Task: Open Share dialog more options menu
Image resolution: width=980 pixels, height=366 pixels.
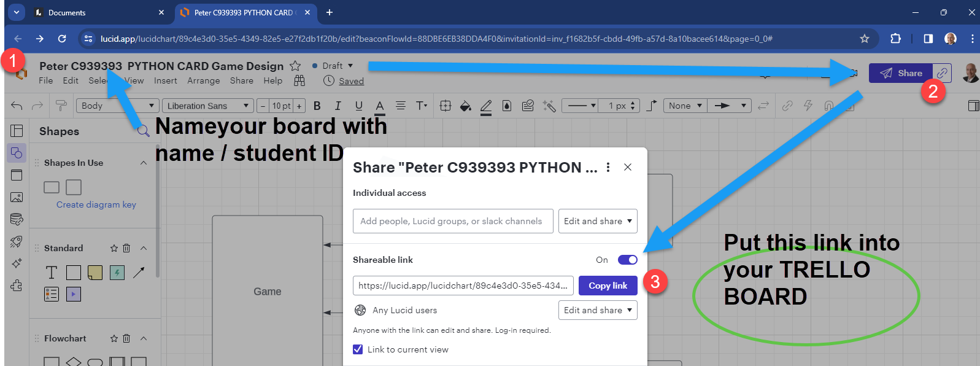Action: tap(608, 167)
